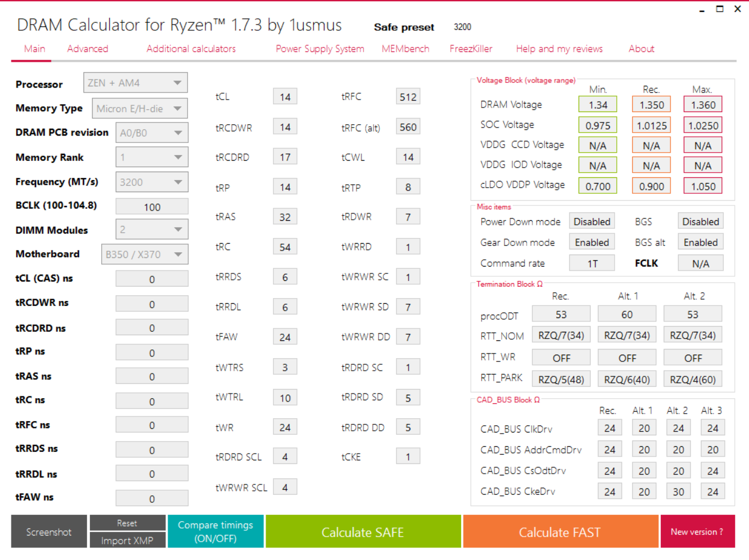This screenshot has height=560, width=749.
Task: Select the Gear Down mode Enabled value
Action: (x=592, y=243)
